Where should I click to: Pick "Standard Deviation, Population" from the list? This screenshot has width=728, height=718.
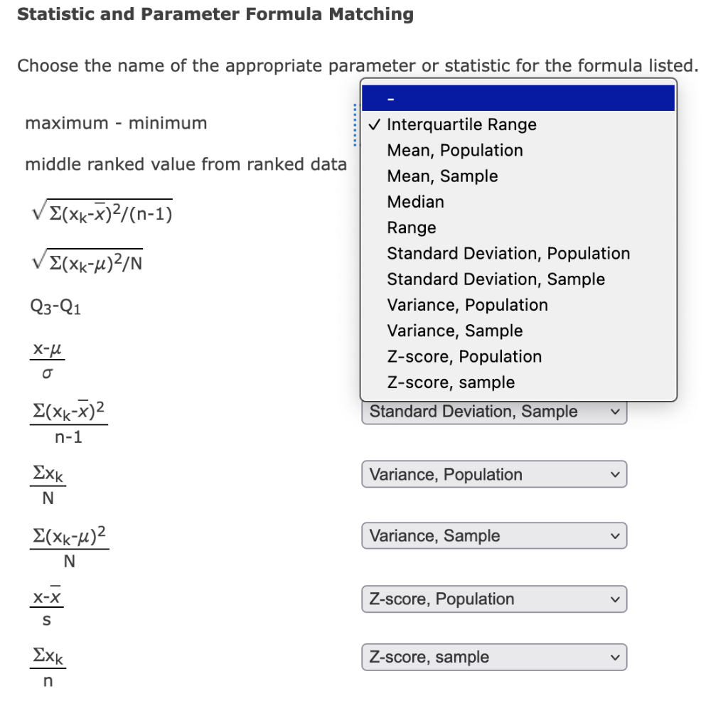tap(508, 253)
